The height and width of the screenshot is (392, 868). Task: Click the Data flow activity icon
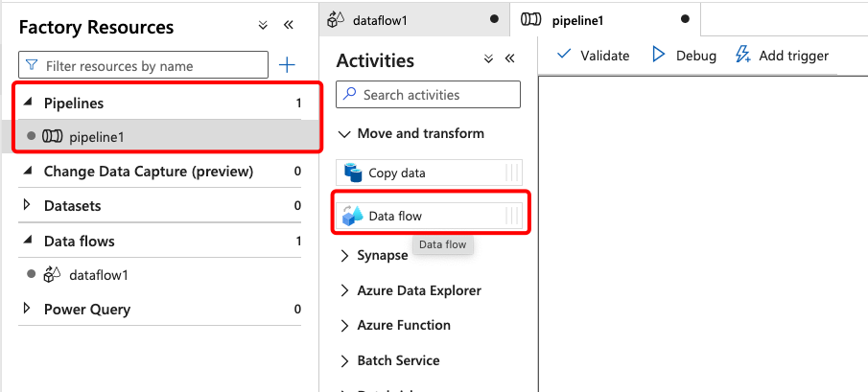pos(352,216)
